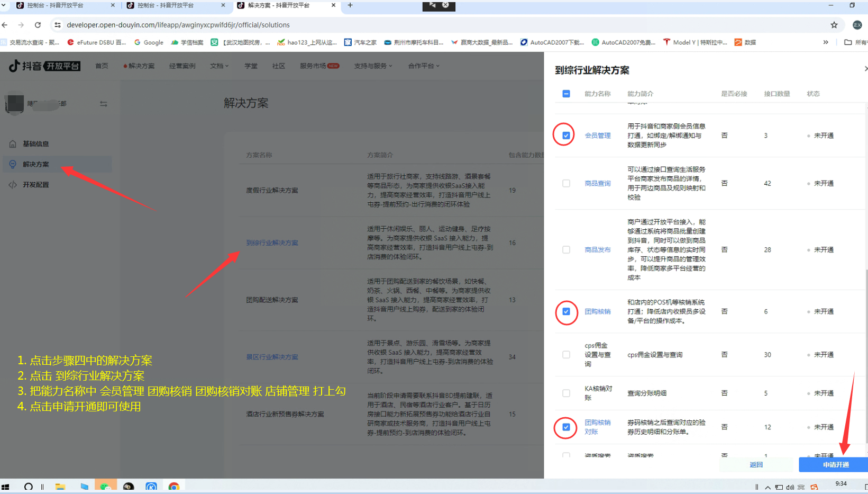
Task: Open the Chrome profile avatar icon
Action: coord(857,25)
